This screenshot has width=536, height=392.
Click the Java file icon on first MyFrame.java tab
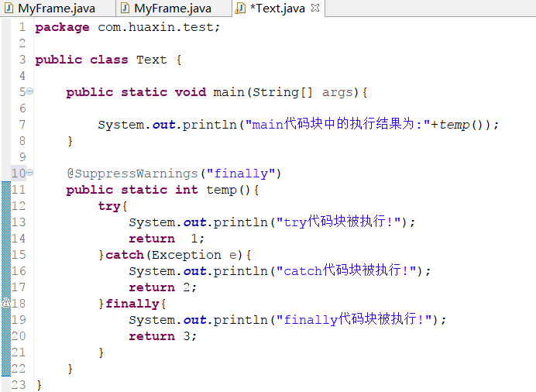(x=9, y=8)
